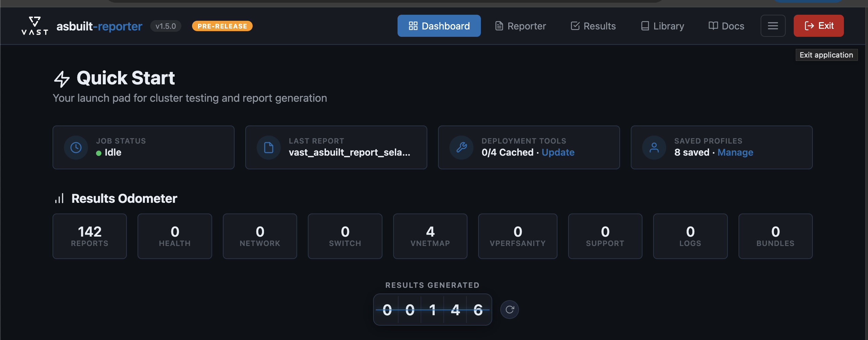This screenshot has height=340, width=868.
Task: Open the Docs page
Action: tap(726, 26)
